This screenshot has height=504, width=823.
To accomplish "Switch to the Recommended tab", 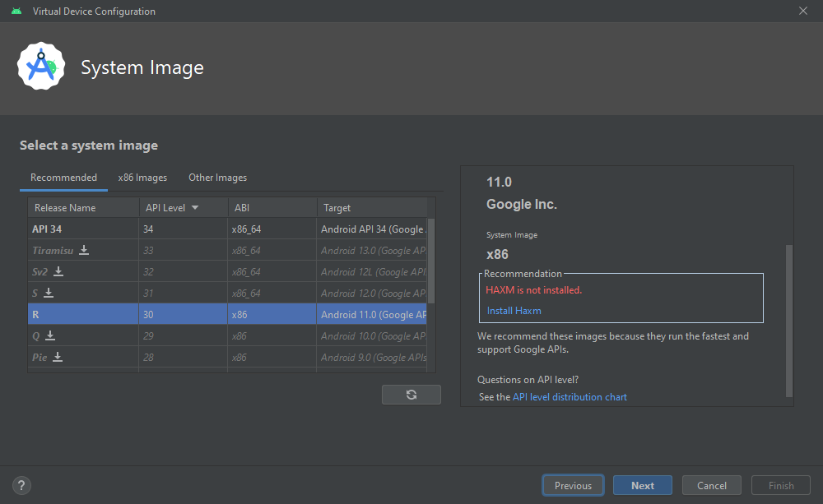I will click(x=63, y=178).
